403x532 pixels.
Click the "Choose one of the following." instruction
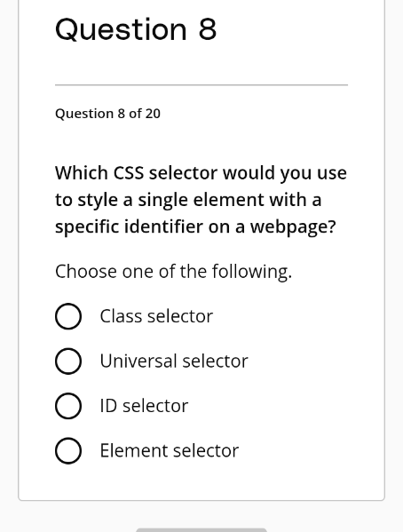coord(173,272)
